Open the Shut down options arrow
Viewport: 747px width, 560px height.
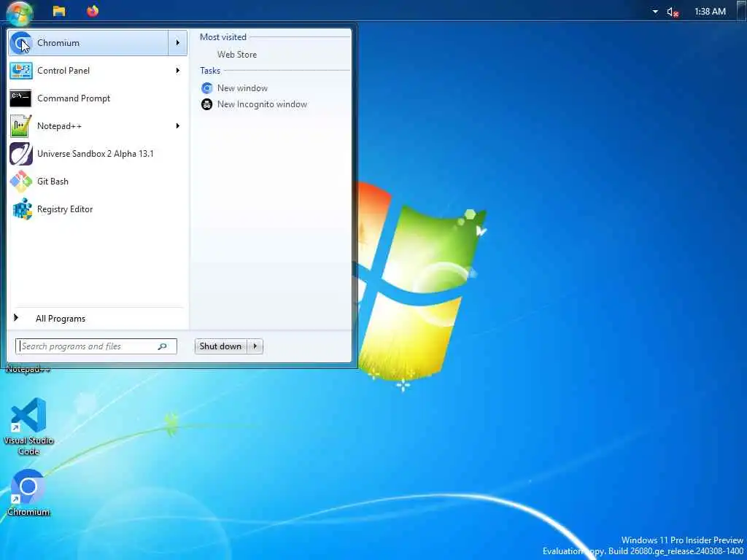[255, 346]
